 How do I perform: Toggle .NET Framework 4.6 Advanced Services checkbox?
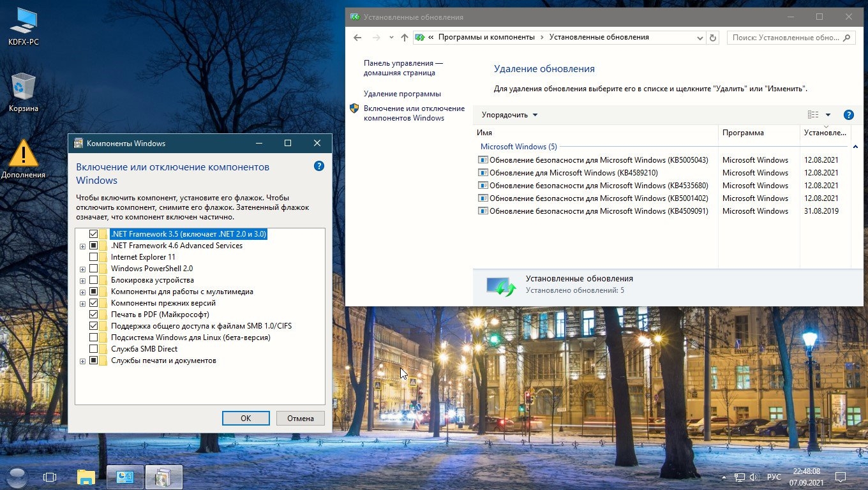(x=94, y=246)
